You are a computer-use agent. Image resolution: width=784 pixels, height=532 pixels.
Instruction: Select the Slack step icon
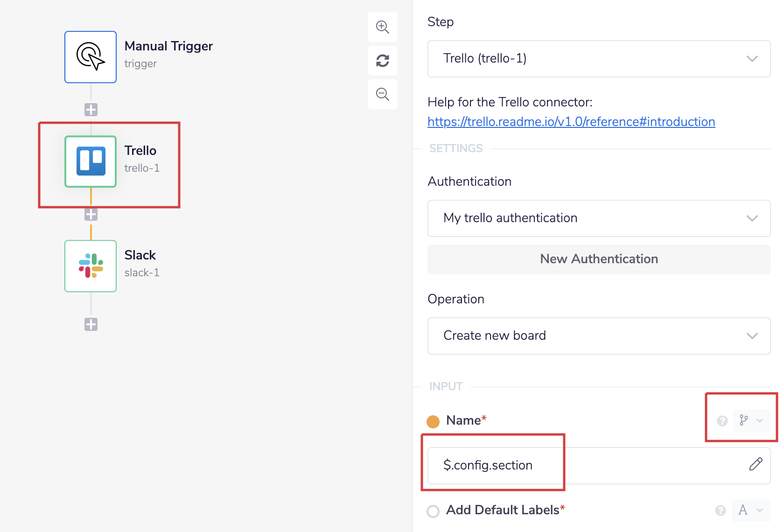pyautogui.click(x=91, y=266)
